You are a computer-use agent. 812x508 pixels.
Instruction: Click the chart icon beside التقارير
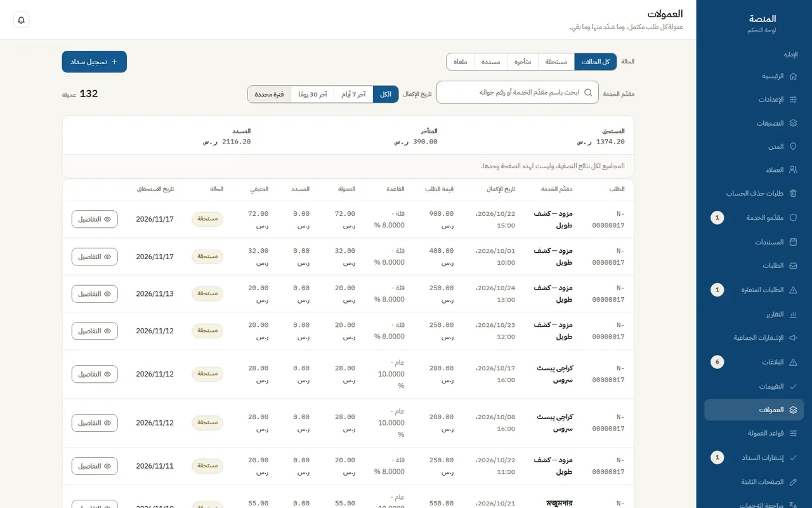[x=793, y=314]
